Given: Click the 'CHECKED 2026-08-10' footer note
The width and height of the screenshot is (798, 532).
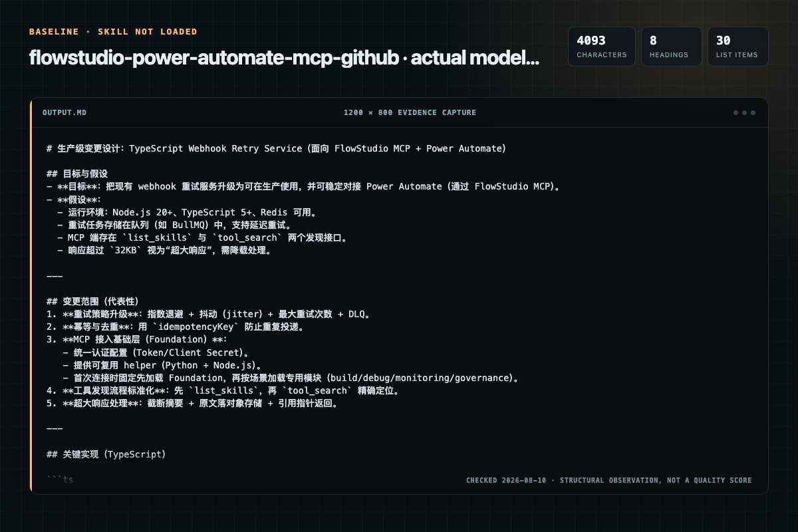Looking at the screenshot, I should coord(609,480).
